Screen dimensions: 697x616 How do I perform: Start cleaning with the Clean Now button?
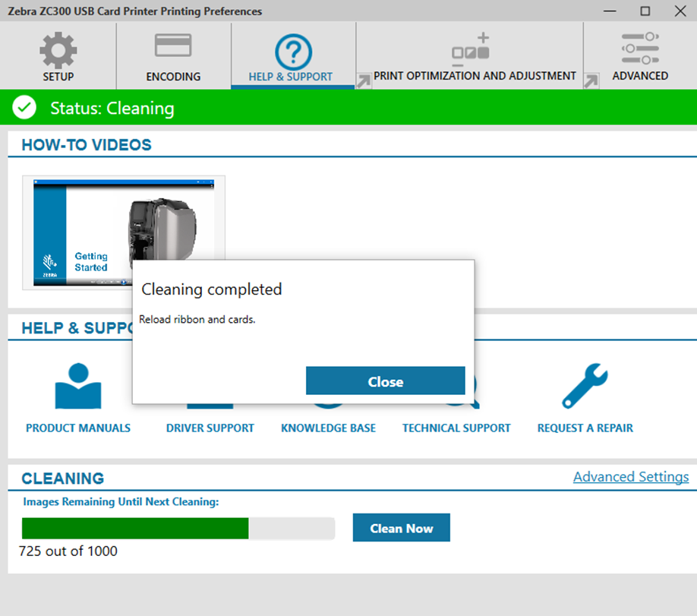coord(401,527)
